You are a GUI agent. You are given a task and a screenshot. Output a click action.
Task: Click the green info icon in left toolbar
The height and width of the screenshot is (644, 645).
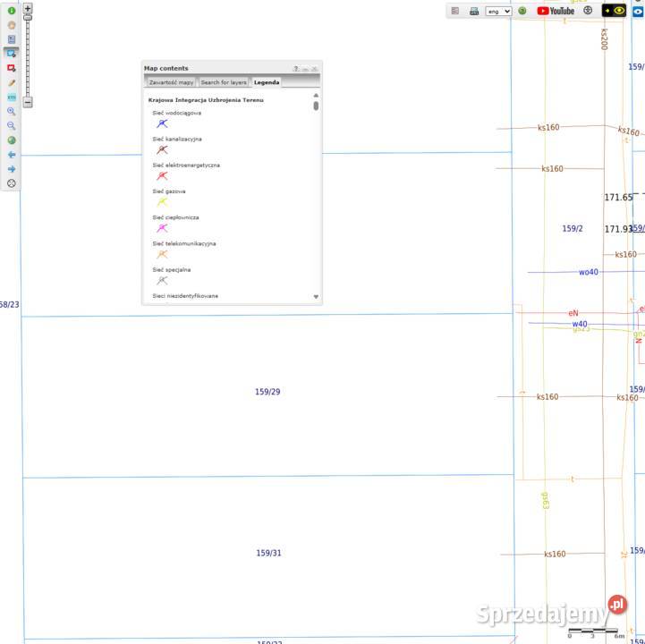coord(12,11)
